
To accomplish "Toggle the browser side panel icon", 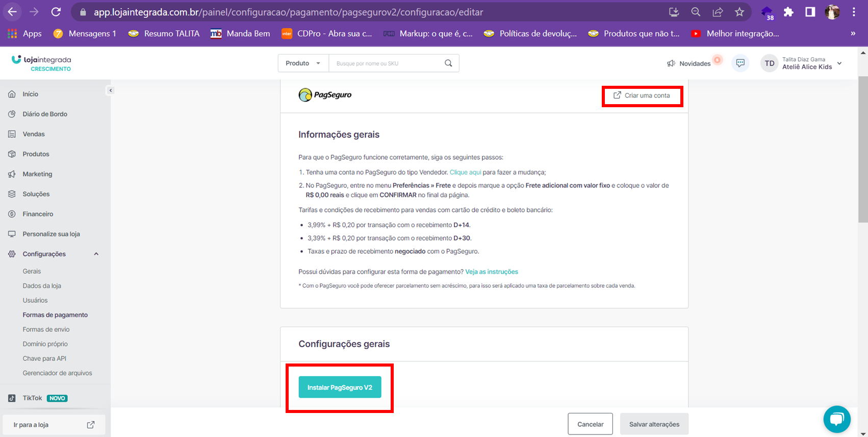I will click(x=810, y=12).
